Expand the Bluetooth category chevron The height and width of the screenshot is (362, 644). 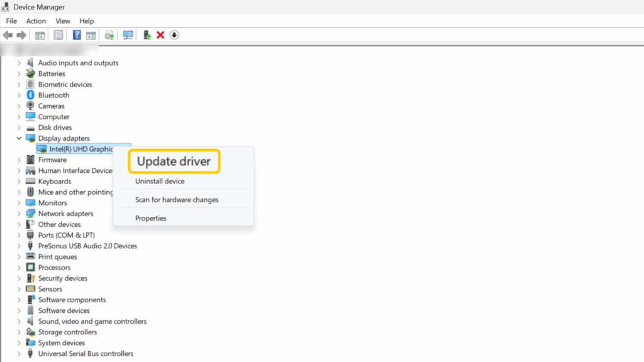19,96
